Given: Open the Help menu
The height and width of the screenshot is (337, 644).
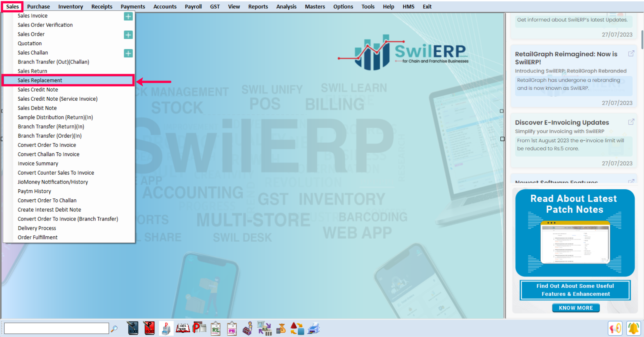Looking at the screenshot, I should click(x=388, y=6).
